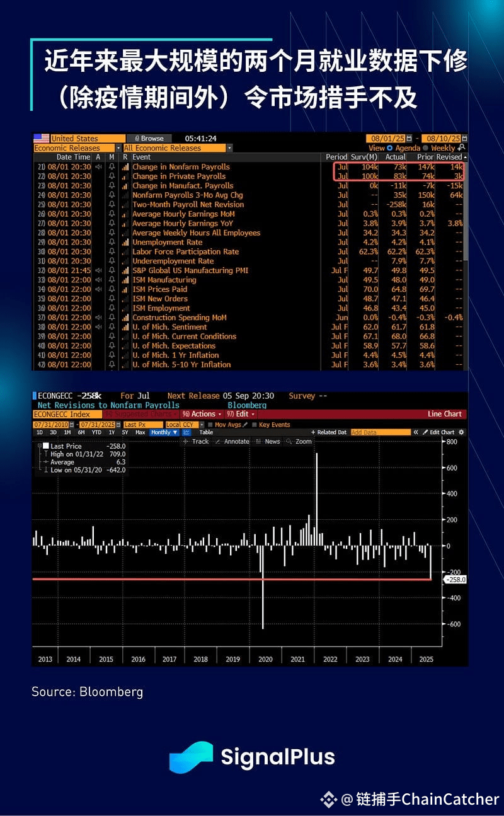504x816 pixels.
Task: Click the Line Chart label
Action: pos(445,414)
